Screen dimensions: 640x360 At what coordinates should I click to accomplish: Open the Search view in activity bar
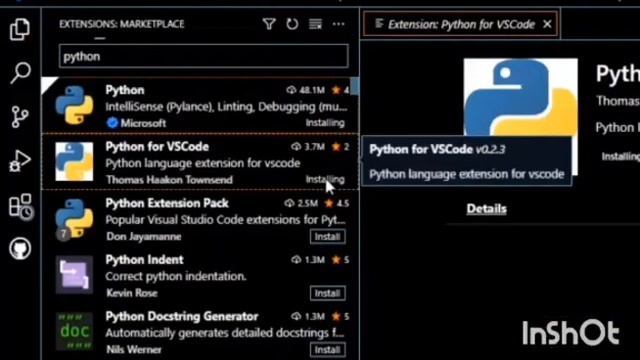coord(20,73)
